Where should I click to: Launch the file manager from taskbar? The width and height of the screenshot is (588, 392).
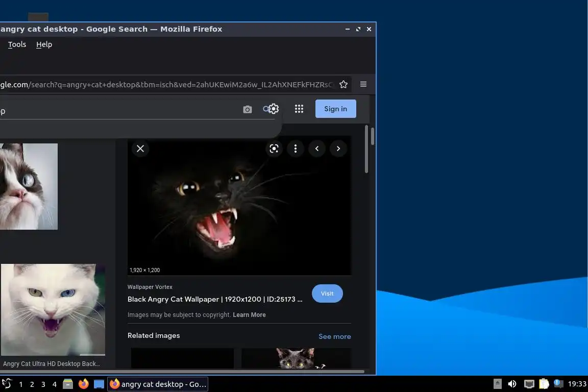tap(68, 384)
